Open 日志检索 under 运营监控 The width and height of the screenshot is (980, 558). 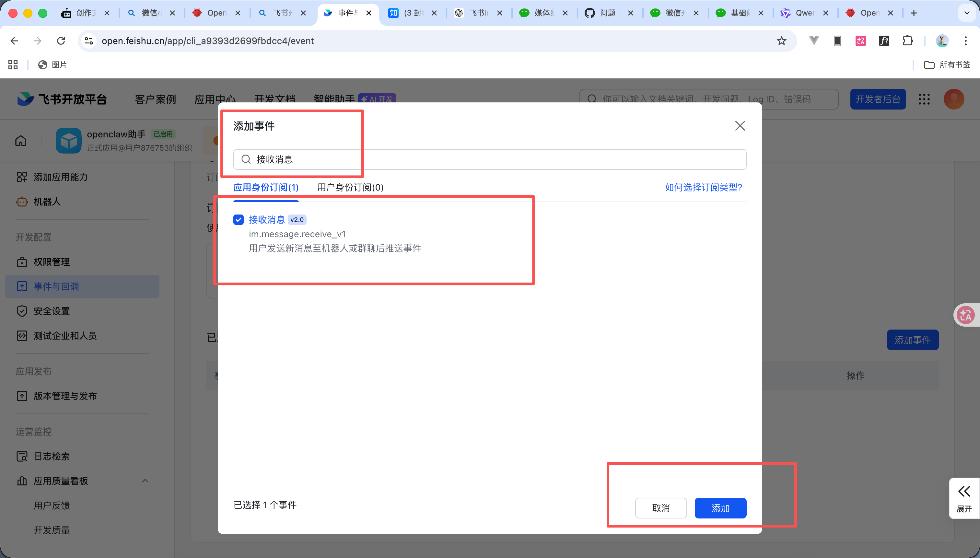[51, 456]
